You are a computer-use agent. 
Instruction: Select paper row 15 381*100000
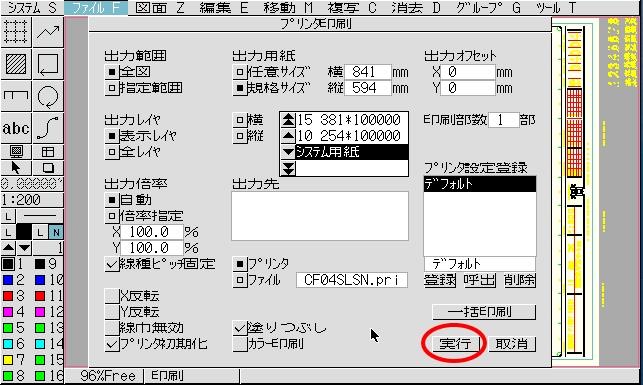(351, 120)
